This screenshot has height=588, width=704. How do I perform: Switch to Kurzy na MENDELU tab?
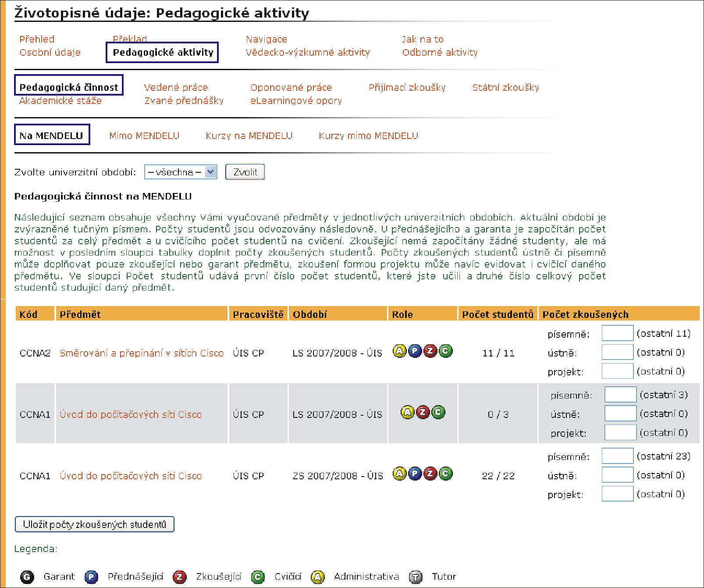point(249,135)
